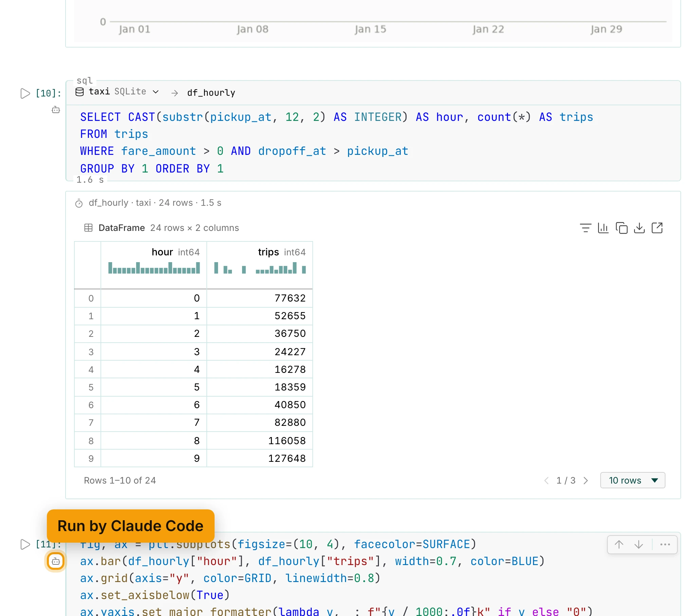This screenshot has width=694, height=616.
Task: Click the 'Jan 15' axis label on the chart
Action: point(370,29)
